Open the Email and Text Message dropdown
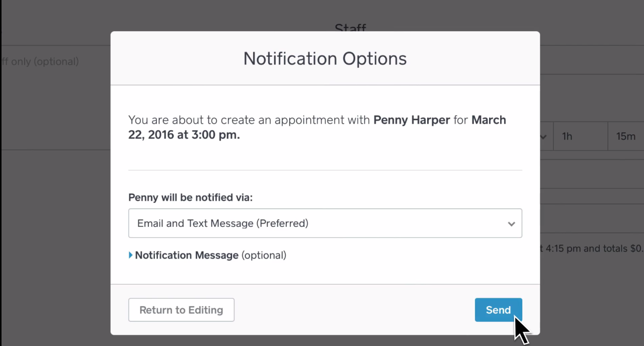 coord(325,223)
